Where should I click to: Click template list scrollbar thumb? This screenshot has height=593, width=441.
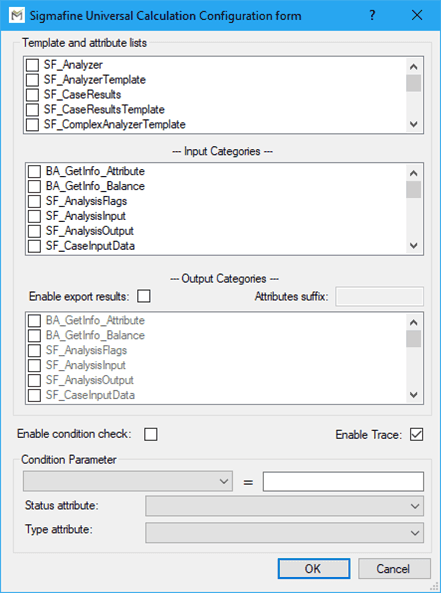click(413, 83)
